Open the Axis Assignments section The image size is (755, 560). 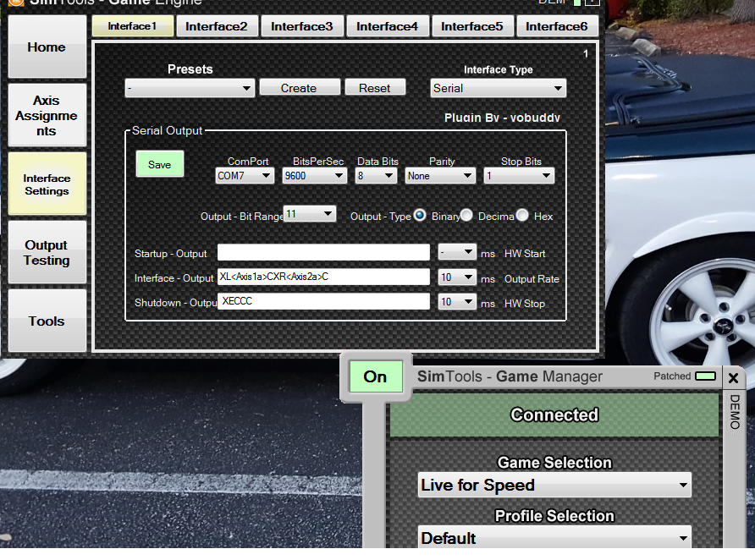(x=47, y=115)
